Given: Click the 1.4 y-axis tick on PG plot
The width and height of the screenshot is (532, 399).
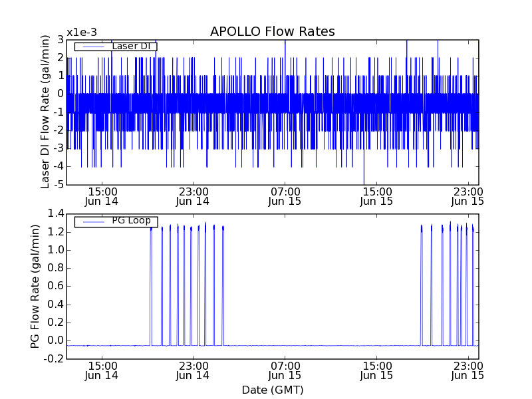Looking at the screenshot, I should (55, 213).
